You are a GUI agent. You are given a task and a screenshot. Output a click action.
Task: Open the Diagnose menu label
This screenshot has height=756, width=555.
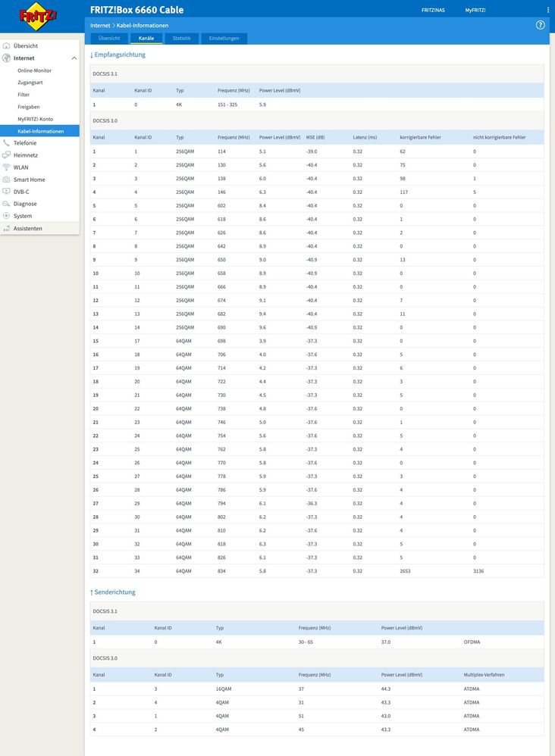tap(25, 204)
